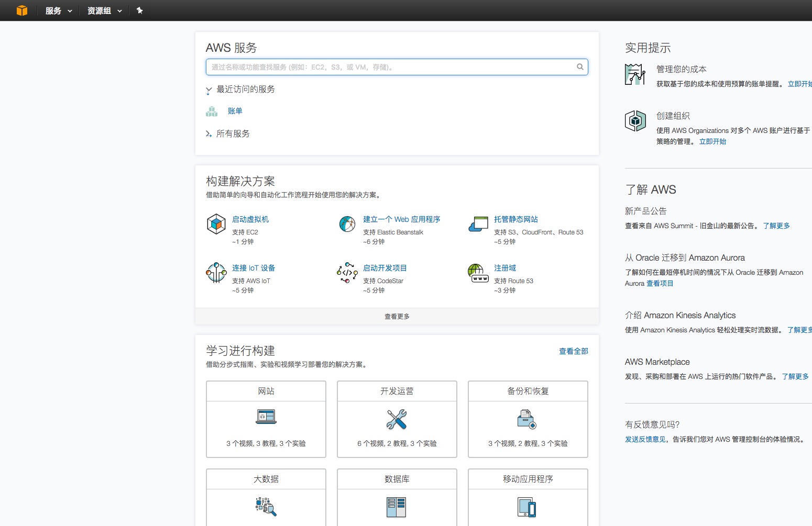The image size is (812, 526).
Task: Click the 备份和恢复 card icon
Action: 527,419
